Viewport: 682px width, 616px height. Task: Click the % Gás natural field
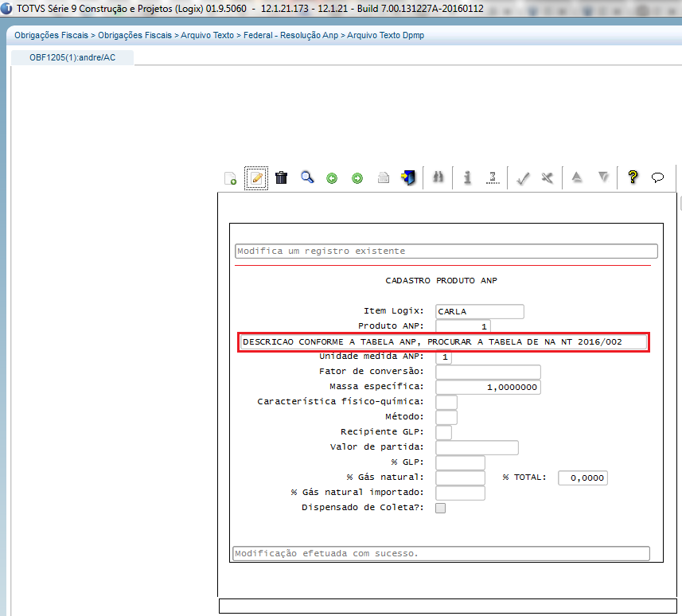(x=460, y=478)
